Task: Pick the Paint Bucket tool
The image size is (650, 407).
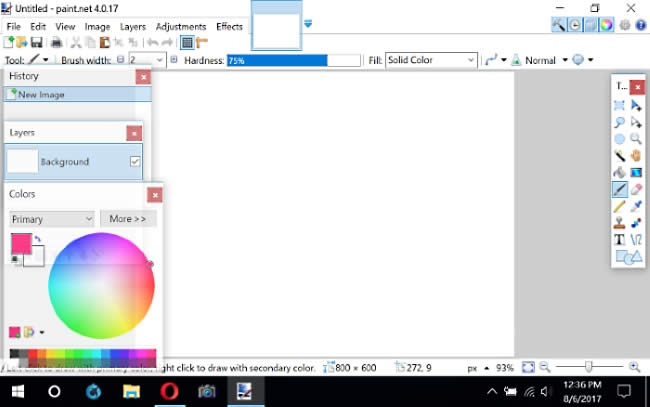Action: point(619,172)
